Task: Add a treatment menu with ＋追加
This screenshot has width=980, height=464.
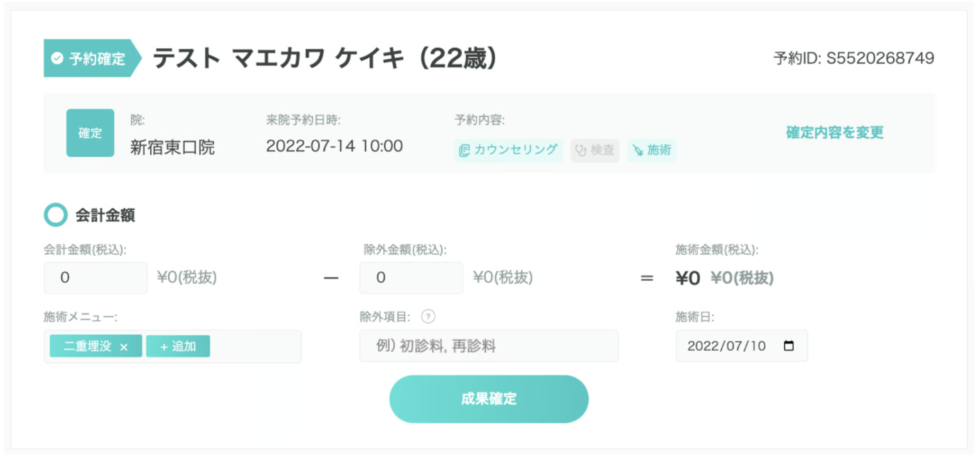Action: coord(178,346)
